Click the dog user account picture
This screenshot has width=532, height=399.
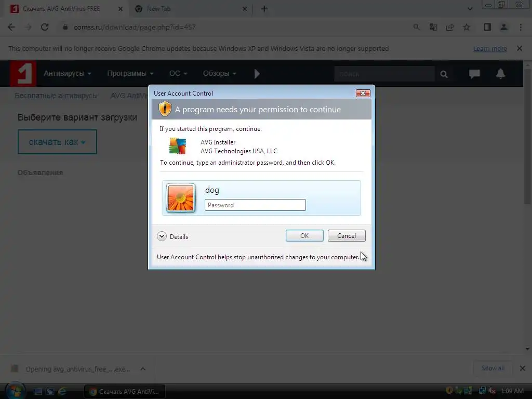pyautogui.click(x=181, y=198)
